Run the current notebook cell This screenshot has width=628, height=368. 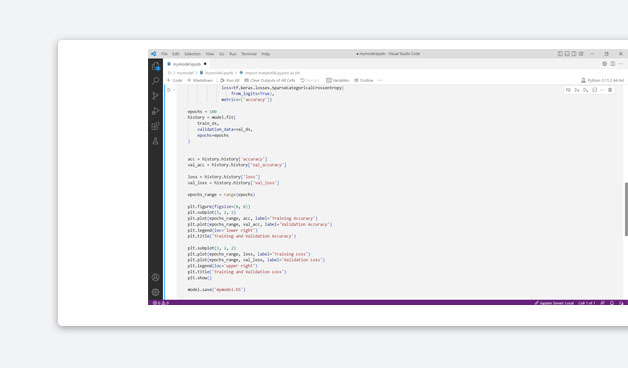(169, 90)
